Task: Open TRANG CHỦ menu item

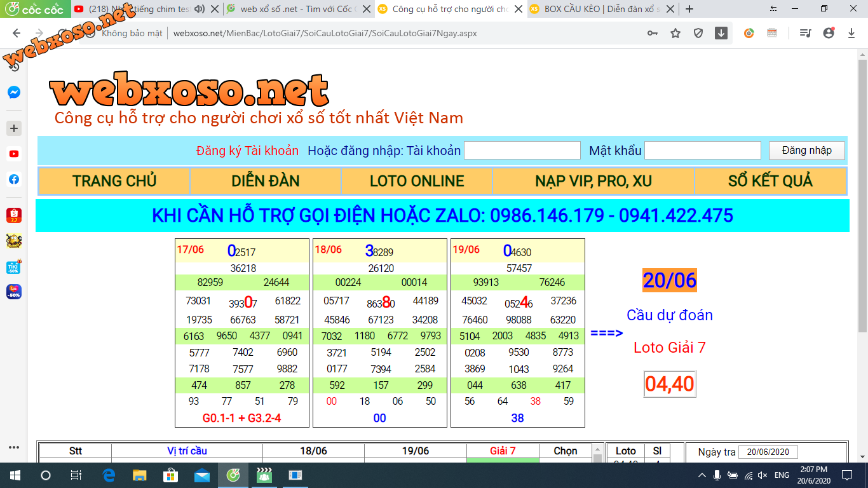Action: click(x=114, y=181)
